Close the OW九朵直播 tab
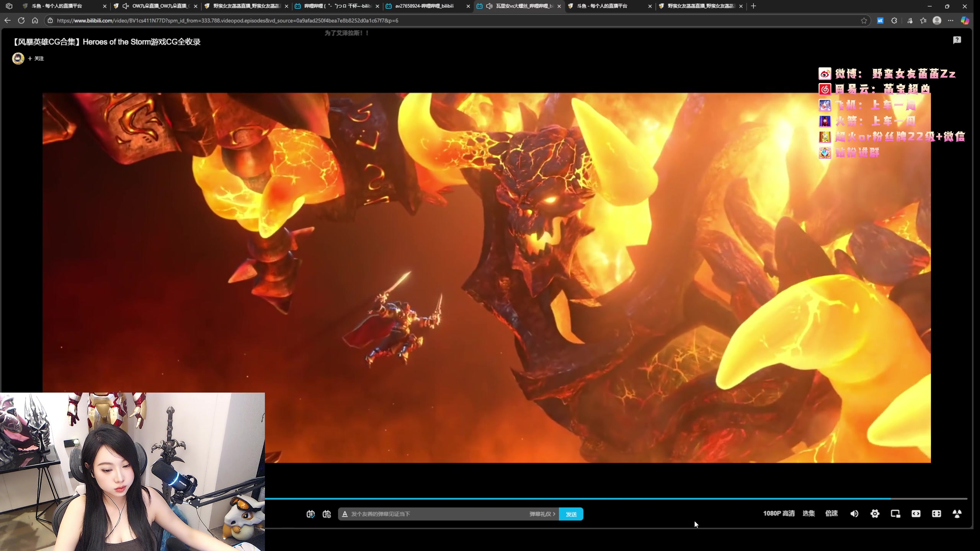The height and width of the screenshot is (551, 980). click(196, 6)
